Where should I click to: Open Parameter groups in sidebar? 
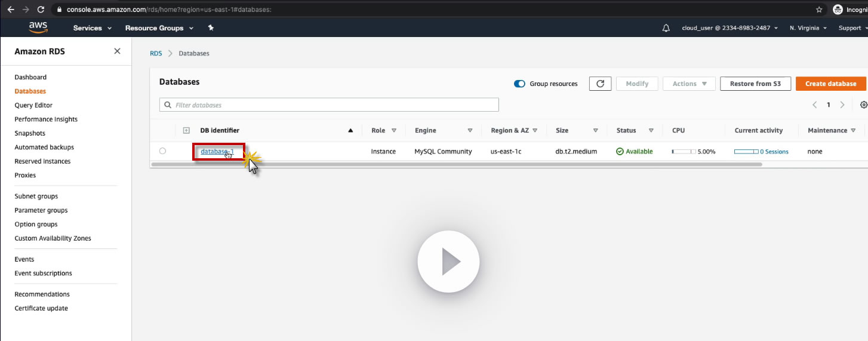[x=41, y=210]
